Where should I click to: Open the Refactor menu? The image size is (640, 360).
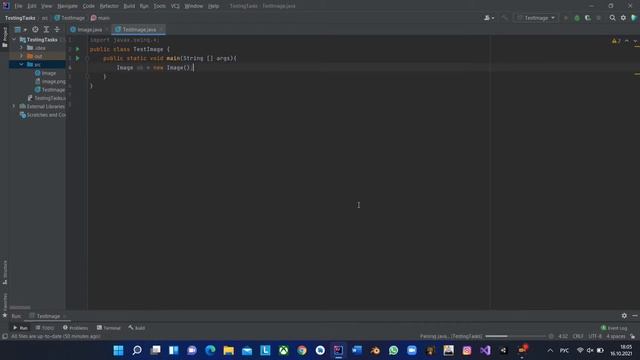coord(109,6)
